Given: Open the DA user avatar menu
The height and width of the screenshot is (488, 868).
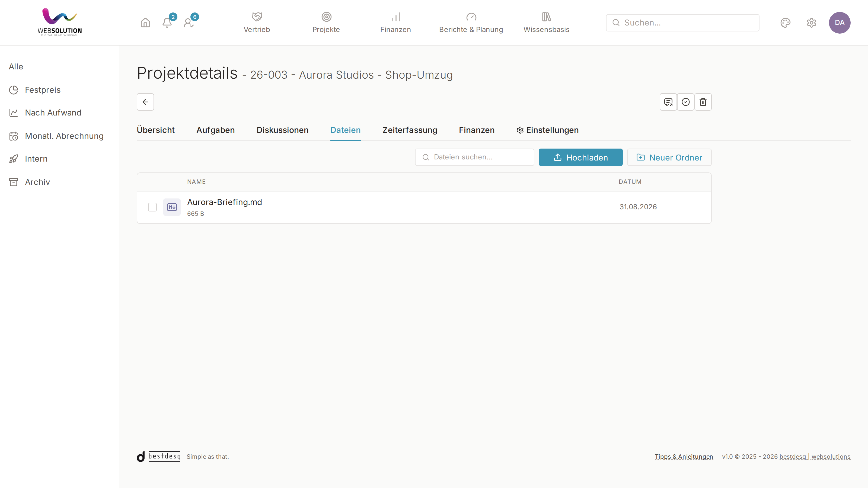Looking at the screenshot, I should pyautogui.click(x=839, y=23).
